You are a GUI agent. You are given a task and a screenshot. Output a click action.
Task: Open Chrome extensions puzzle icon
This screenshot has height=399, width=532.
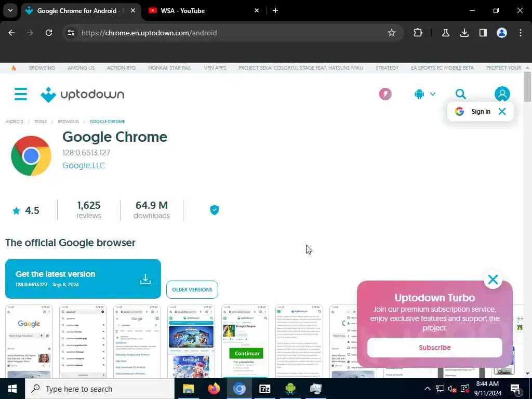(418, 33)
